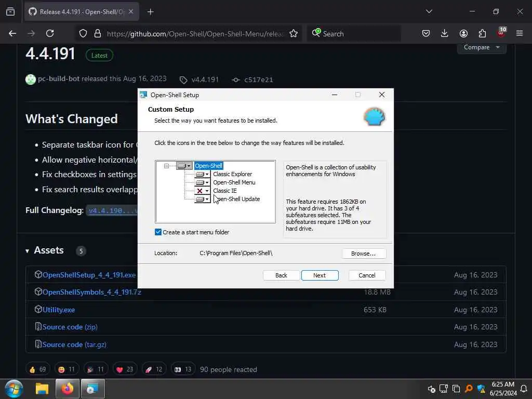Click the Firefox taskbar icon

coord(67,389)
